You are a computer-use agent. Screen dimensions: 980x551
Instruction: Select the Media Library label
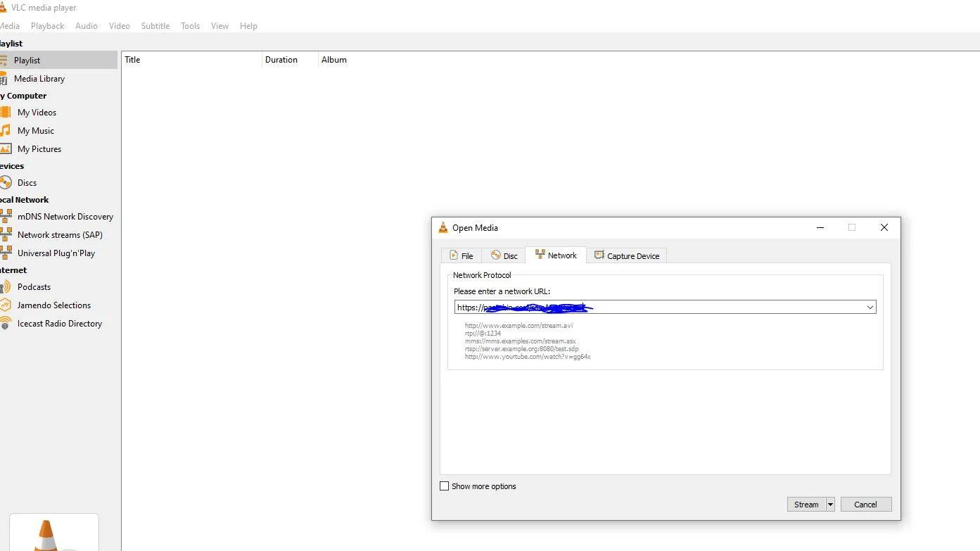coord(39,79)
